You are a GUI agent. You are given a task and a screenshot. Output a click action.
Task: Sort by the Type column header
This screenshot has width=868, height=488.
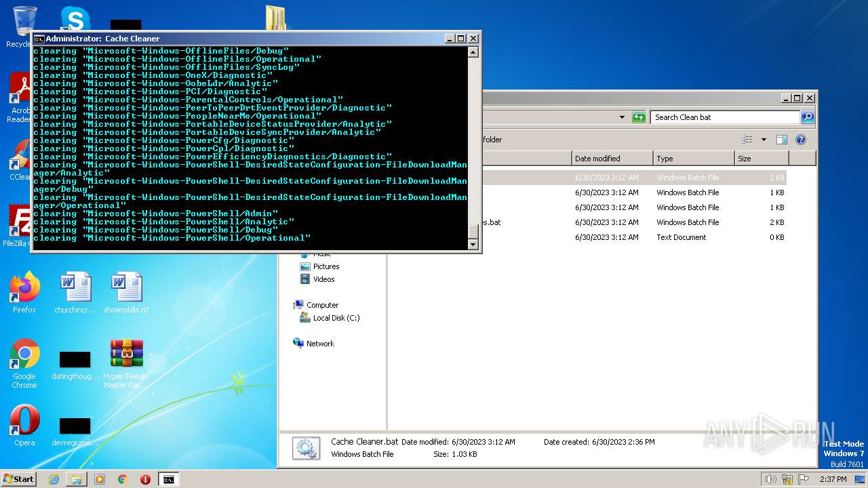coord(694,159)
